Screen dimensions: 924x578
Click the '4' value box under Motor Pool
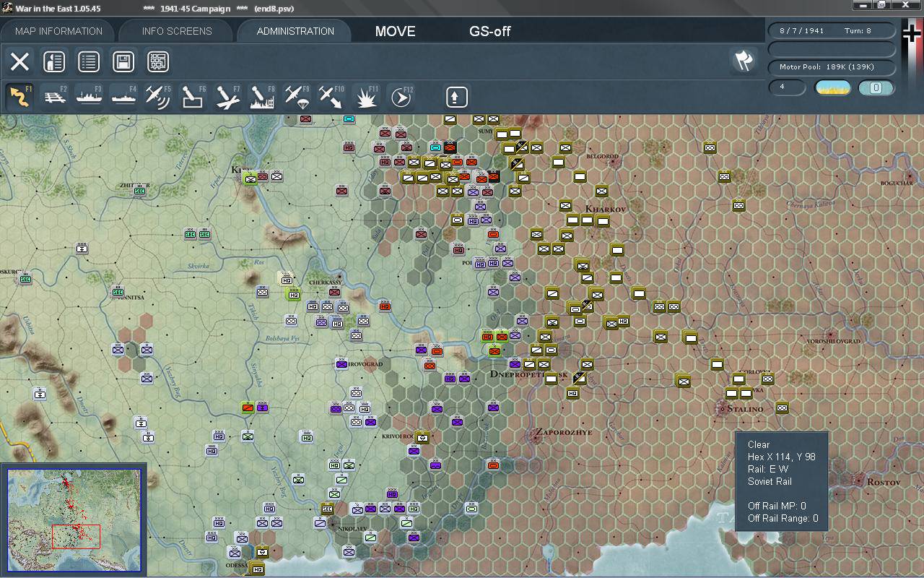[x=787, y=88]
